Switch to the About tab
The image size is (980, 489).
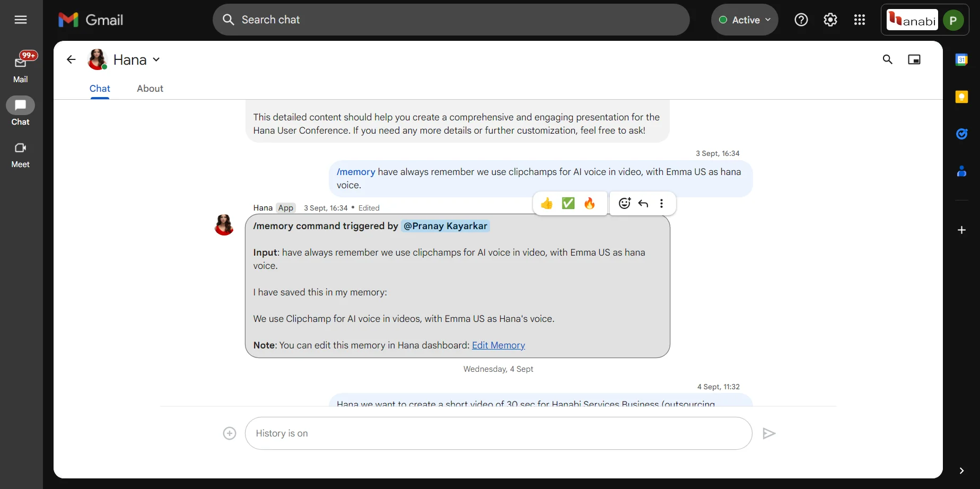(x=150, y=89)
